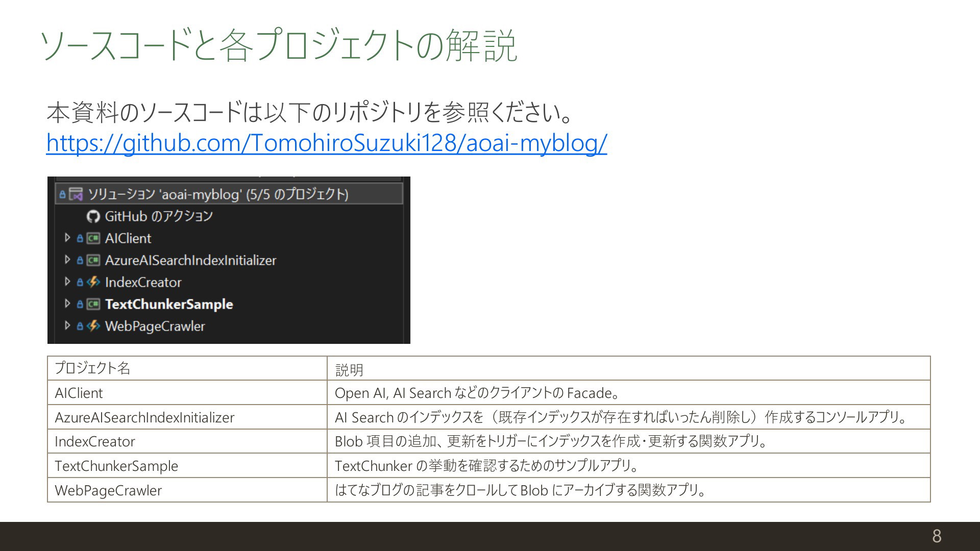The image size is (980, 551).
Task: Click the IndexCreator table cell
Action: pyautogui.click(x=187, y=441)
